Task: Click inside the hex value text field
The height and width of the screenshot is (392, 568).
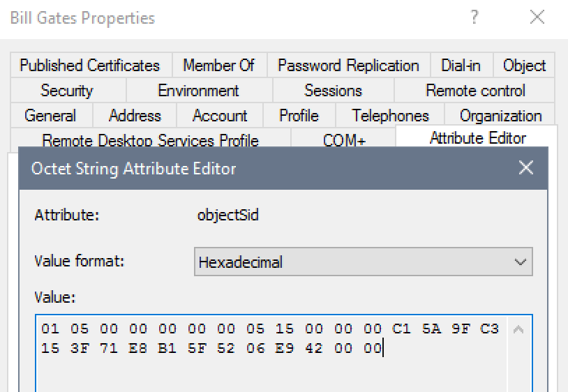Action: point(271,353)
